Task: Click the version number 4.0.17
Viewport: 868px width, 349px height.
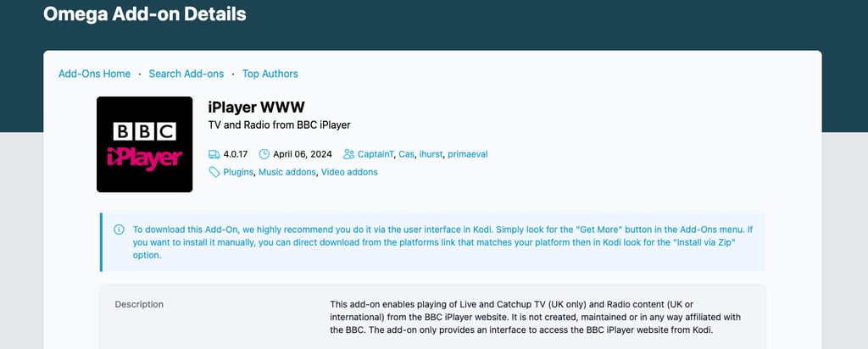Action: tap(236, 154)
